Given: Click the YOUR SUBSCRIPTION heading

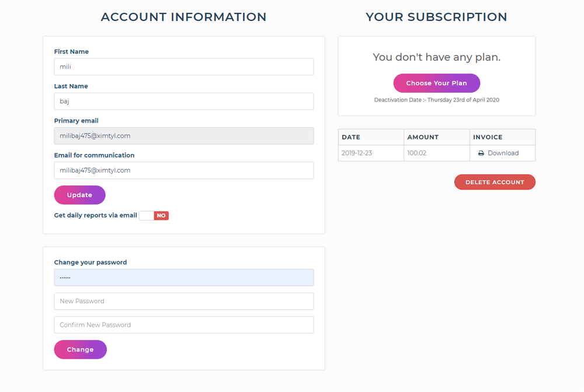Looking at the screenshot, I should coord(436,17).
